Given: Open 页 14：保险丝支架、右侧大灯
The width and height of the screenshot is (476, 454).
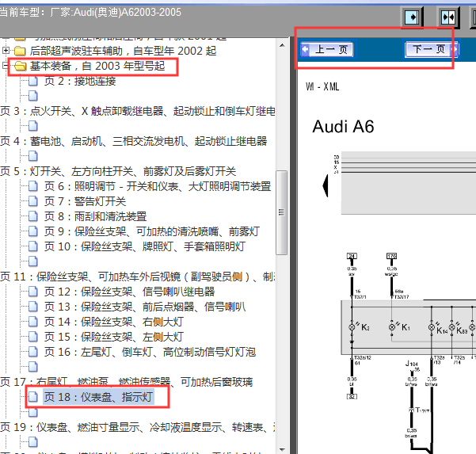Looking at the screenshot, I should click(x=114, y=322).
